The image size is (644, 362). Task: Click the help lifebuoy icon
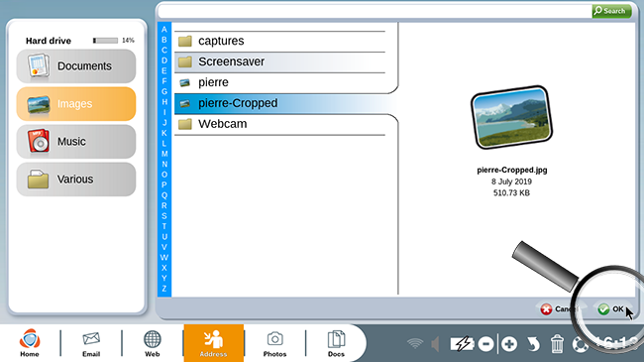tap(581, 344)
